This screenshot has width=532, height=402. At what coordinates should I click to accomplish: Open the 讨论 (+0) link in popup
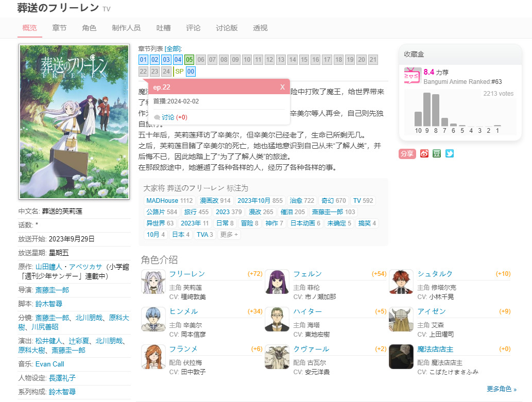pos(175,117)
